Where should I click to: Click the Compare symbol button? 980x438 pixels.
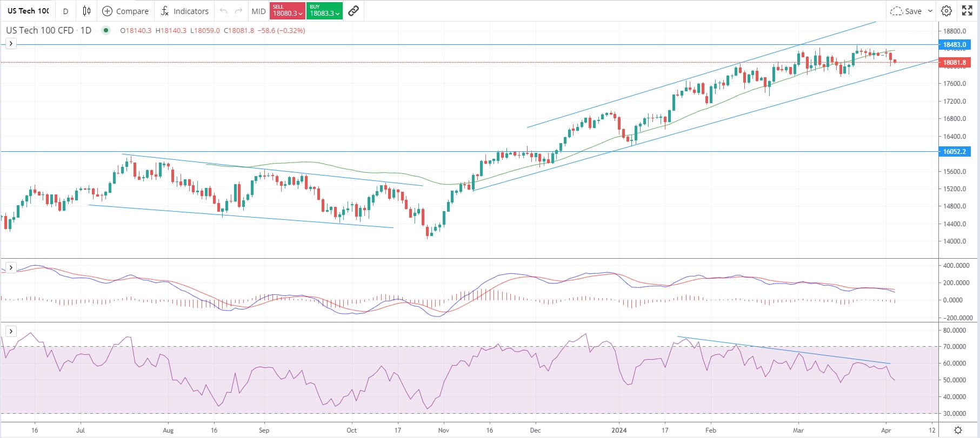click(125, 11)
